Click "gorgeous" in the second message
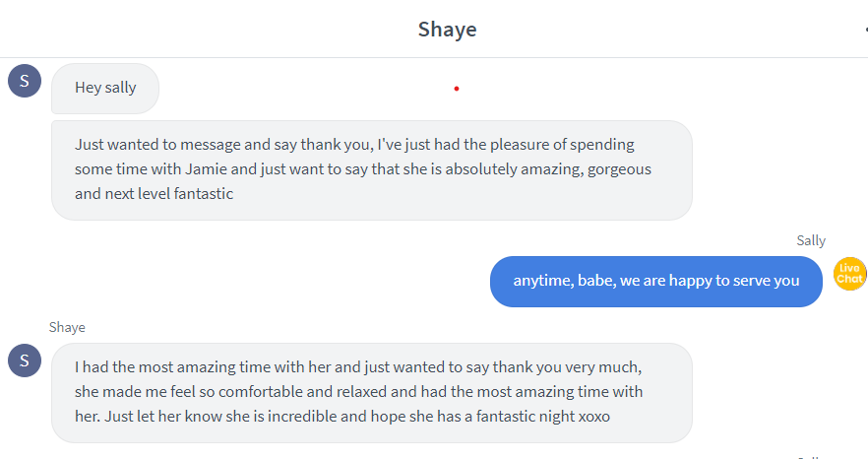This screenshot has width=868, height=459. pyautogui.click(x=619, y=169)
